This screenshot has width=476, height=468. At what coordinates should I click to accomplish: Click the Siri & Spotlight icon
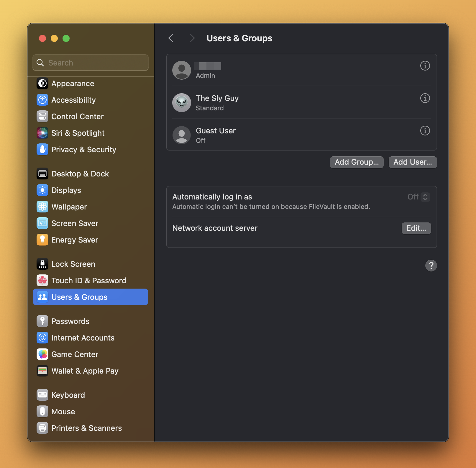[42, 133]
